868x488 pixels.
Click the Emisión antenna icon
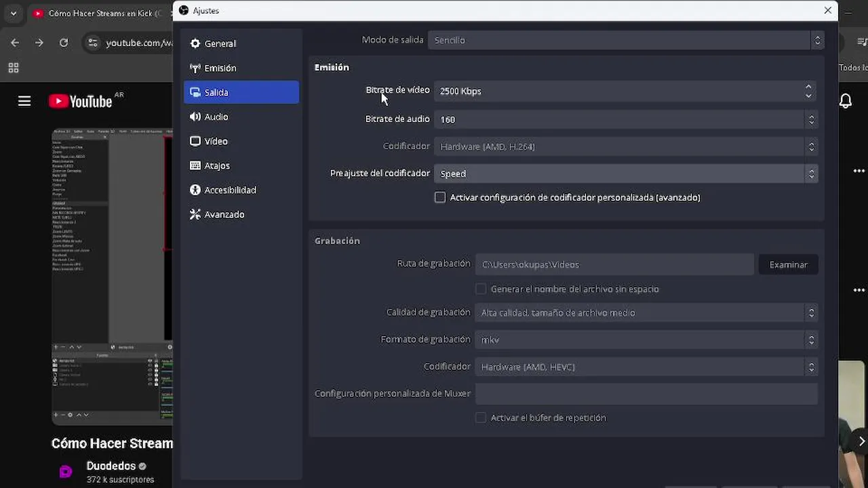click(195, 68)
